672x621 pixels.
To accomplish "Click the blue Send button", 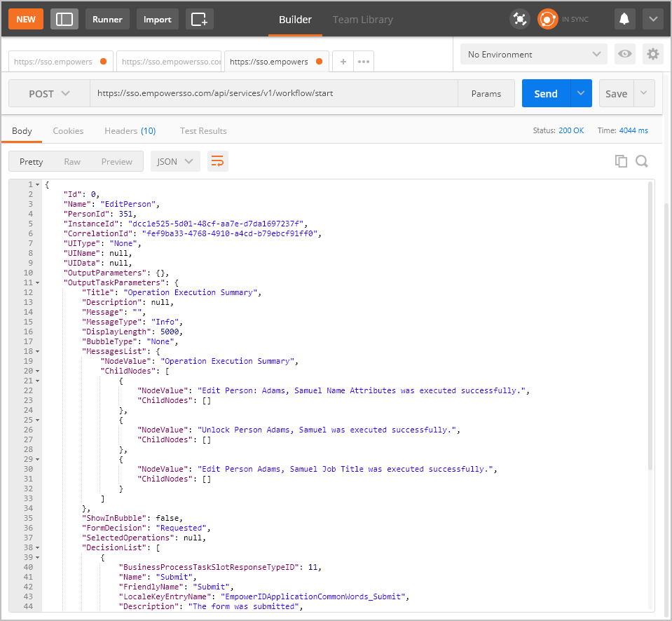I will [x=546, y=94].
